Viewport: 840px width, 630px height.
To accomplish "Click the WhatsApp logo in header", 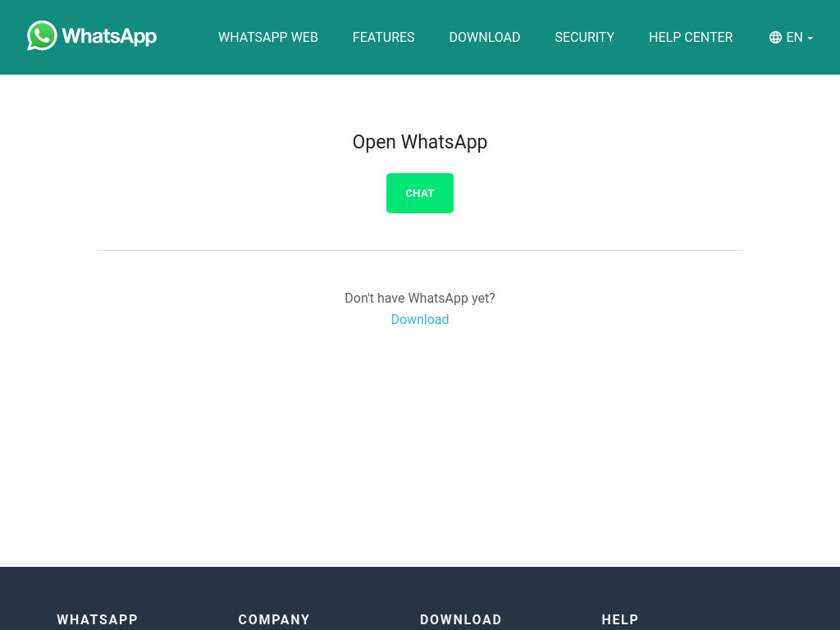I will tap(92, 36).
